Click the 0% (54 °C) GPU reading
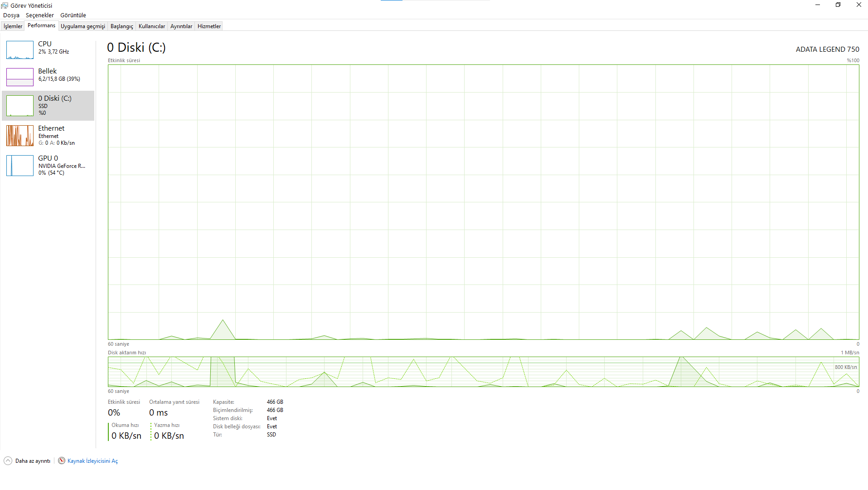The image size is (868, 490). tap(51, 173)
